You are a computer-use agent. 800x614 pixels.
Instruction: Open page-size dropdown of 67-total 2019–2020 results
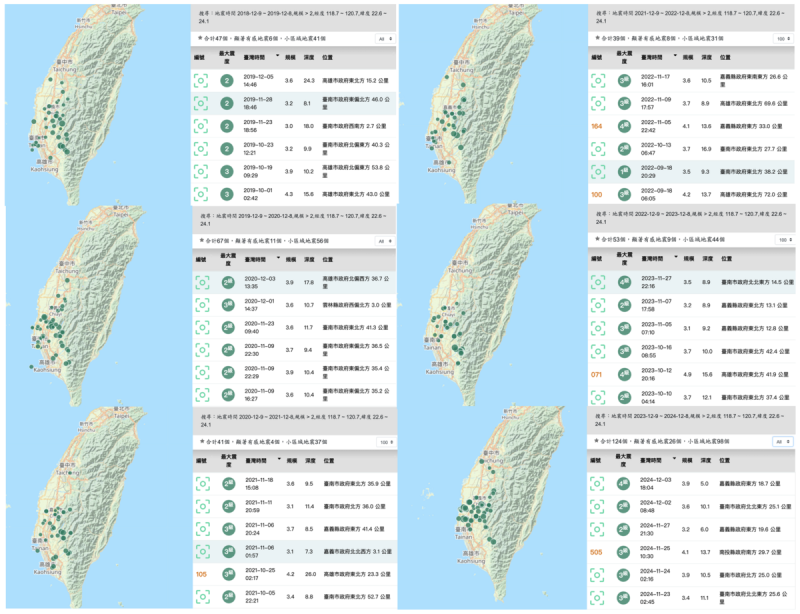385,241
